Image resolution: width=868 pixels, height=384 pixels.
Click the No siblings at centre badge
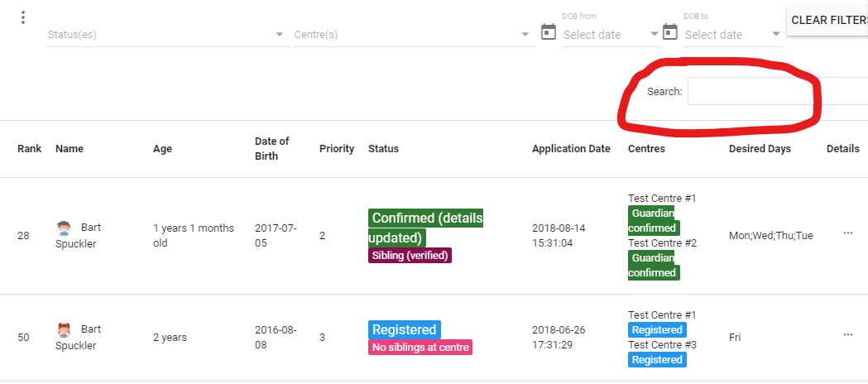(x=420, y=348)
